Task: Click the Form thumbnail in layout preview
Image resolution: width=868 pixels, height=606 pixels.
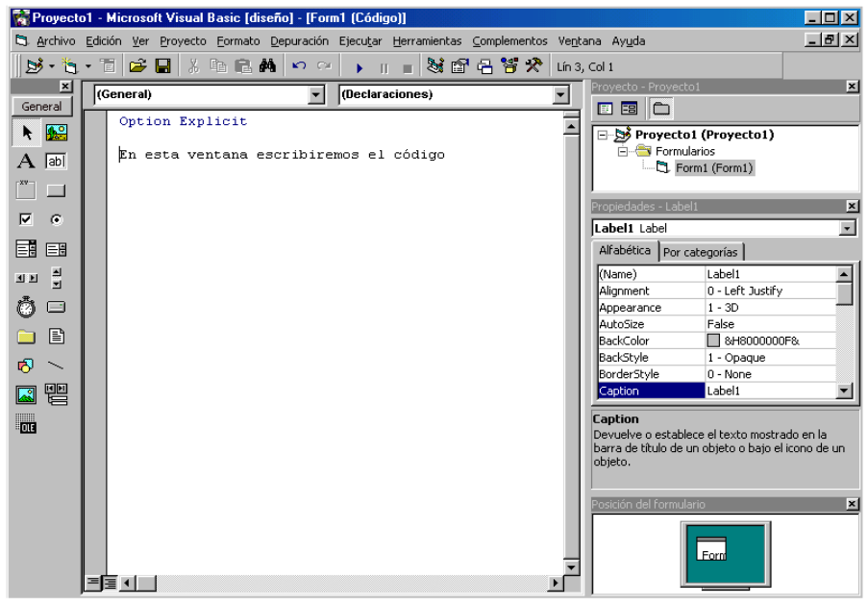Action: click(711, 549)
